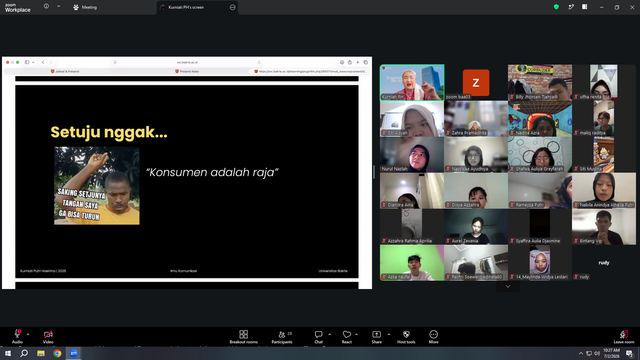The height and width of the screenshot is (360, 640).
Task: Click the green encryption shield icon
Action: (x=556, y=7)
